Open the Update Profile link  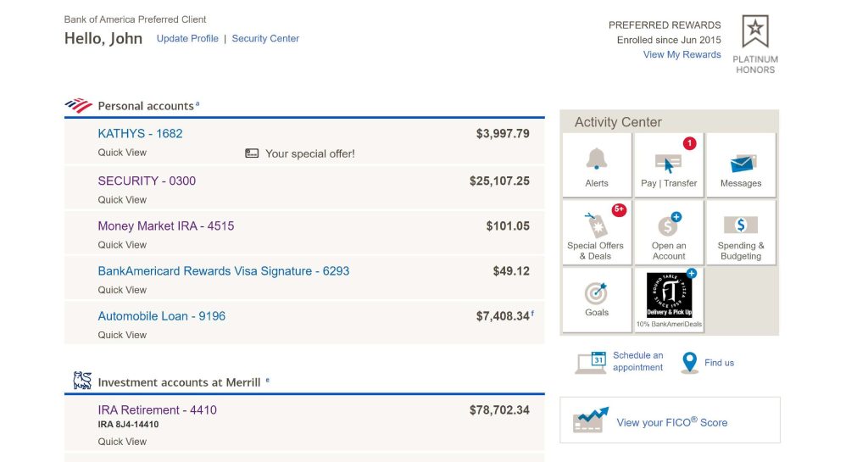(x=187, y=39)
